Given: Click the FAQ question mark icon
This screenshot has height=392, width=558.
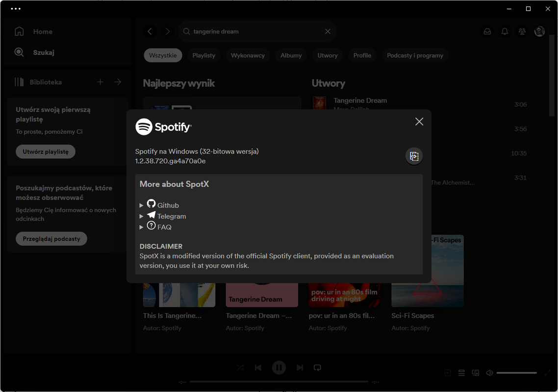Looking at the screenshot, I should tap(151, 225).
